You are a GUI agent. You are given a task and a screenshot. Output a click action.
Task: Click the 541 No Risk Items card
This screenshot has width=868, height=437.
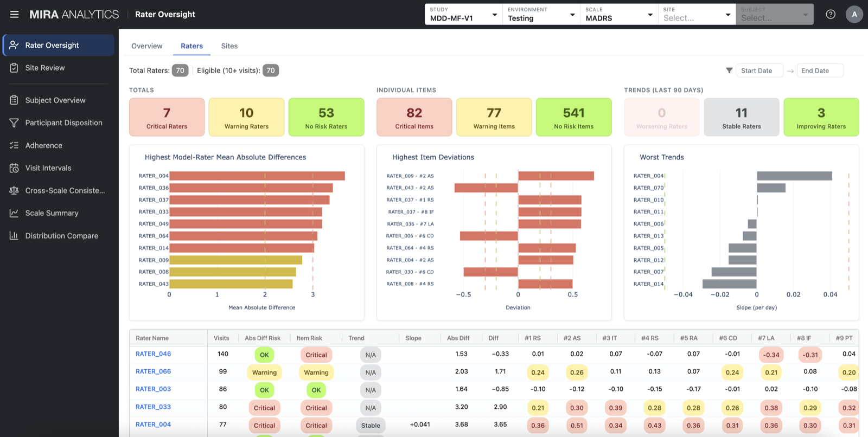(x=573, y=117)
